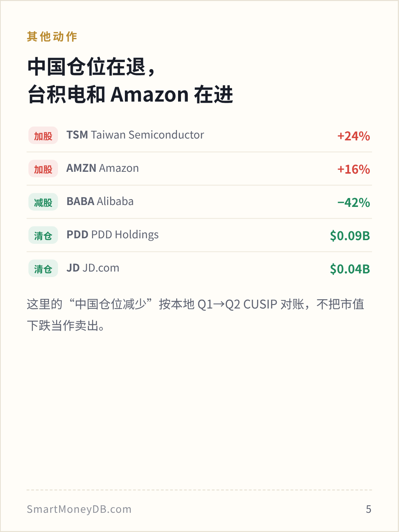This screenshot has height=532, width=399.
Task: Open AMZN Amazon row label
Action: tap(103, 168)
